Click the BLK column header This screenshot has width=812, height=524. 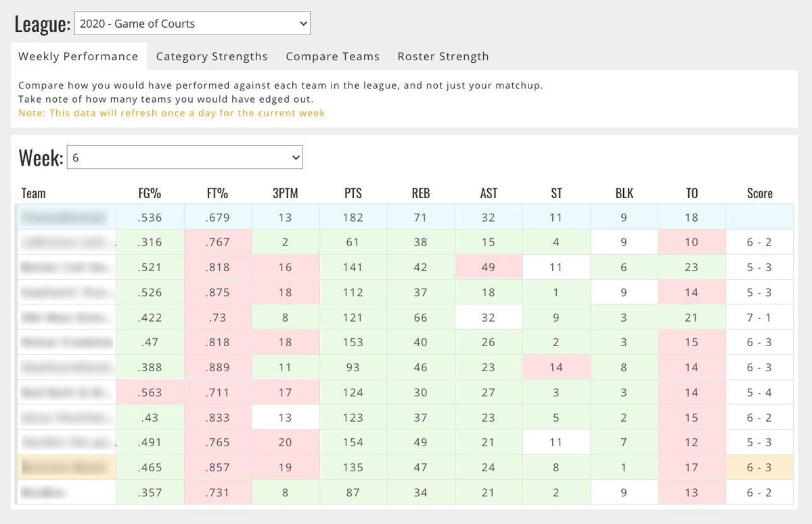click(x=623, y=193)
